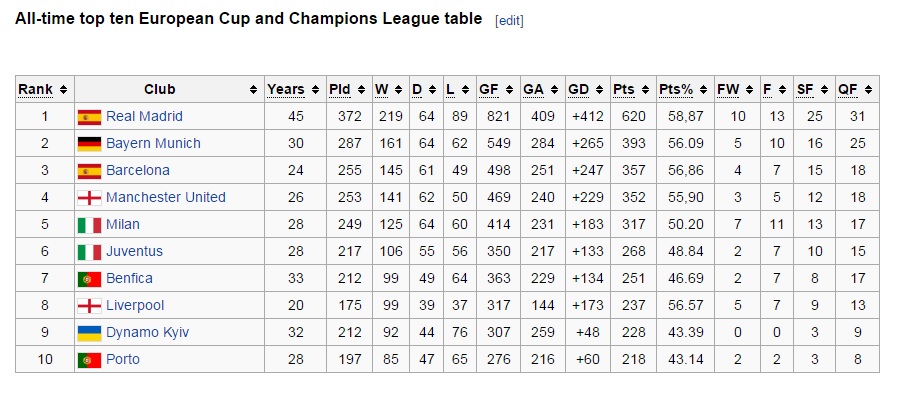Image resolution: width=905 pixels, height=402 pixels.
Task: Sort table by Years column arrows
Action: click(x=316, y=90)
